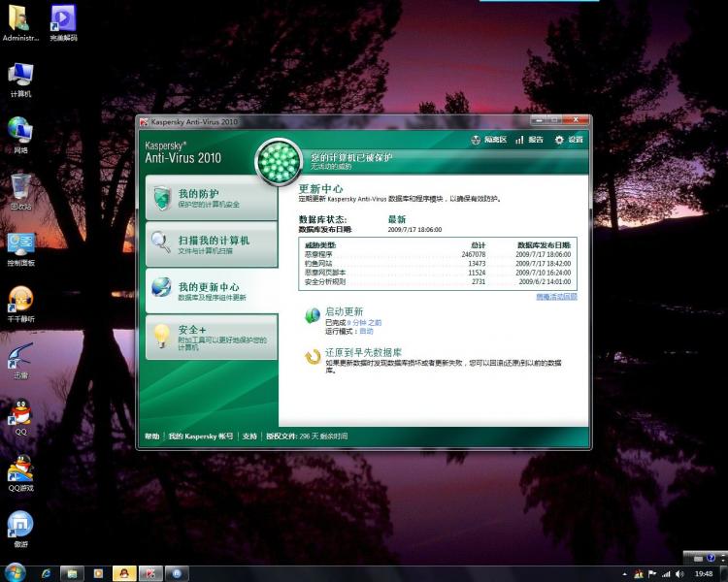728x582 pixels.
Task: Select the 回收站 Recycle Bin icon
Action: (x=20, y=192)
